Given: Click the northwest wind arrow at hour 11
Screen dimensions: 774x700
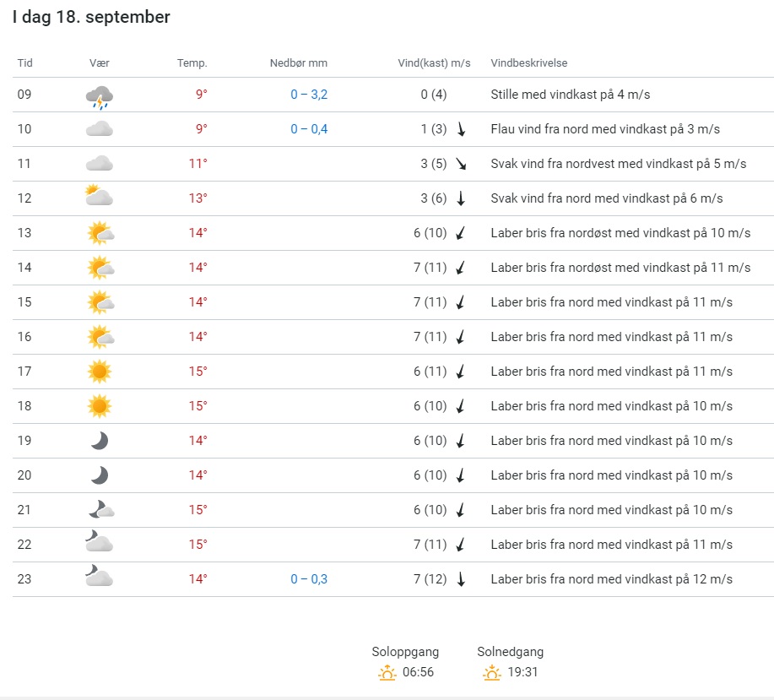Looking at the screenshot, I should pos(461,164).
